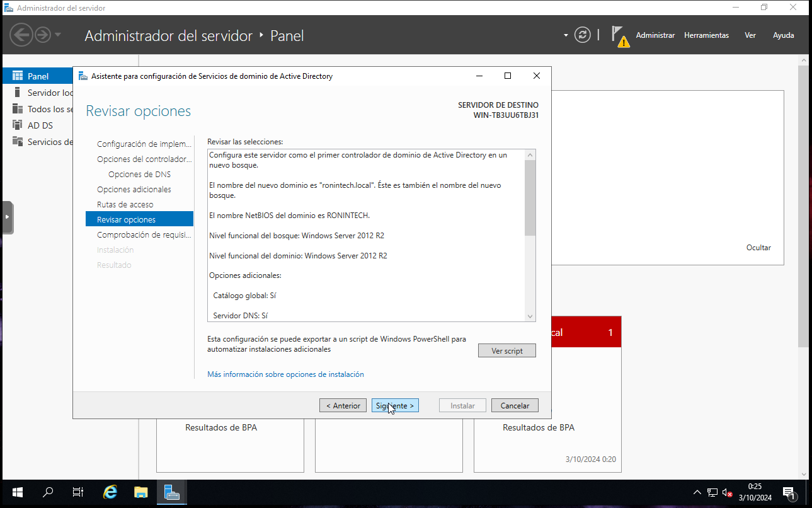Viewport: 812px width, 508px height.
Task: Go to the Opciones de DNS step
Action: pos(139,174)
